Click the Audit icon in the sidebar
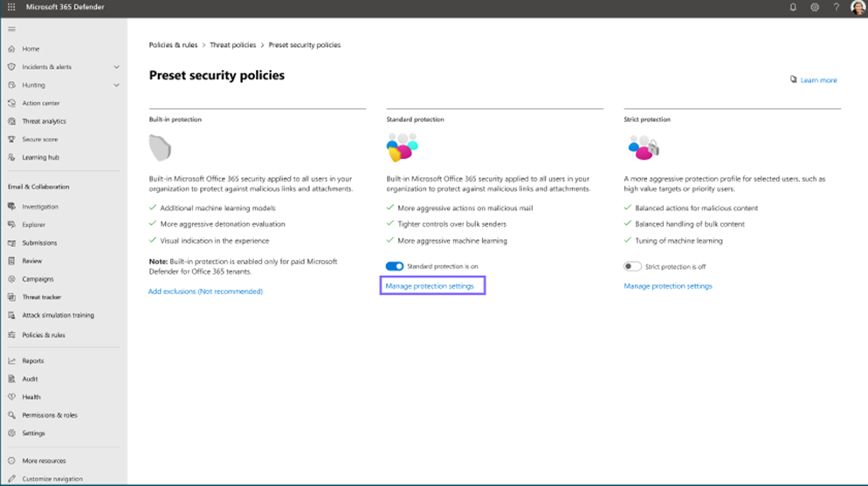Screen dimensions: 868x486 point(11,379)
